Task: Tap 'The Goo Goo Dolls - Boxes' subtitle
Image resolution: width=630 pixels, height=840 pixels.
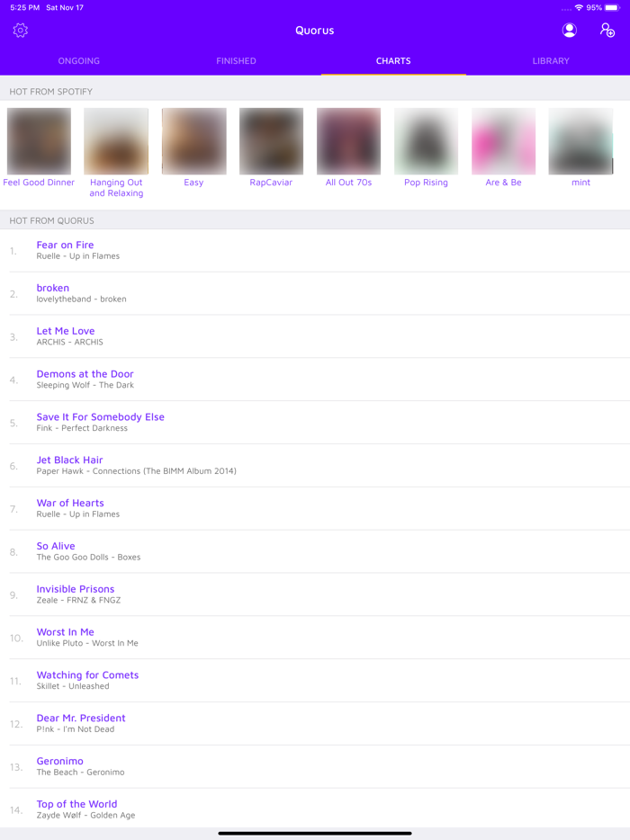Action: coord(88,557)
